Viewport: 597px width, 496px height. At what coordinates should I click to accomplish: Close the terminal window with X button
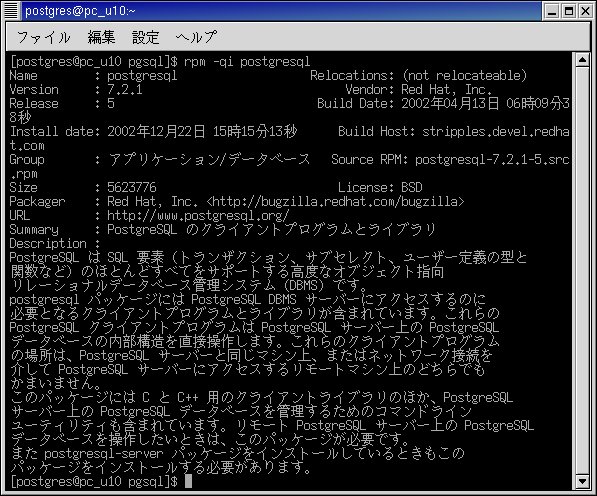click(585, 11)
